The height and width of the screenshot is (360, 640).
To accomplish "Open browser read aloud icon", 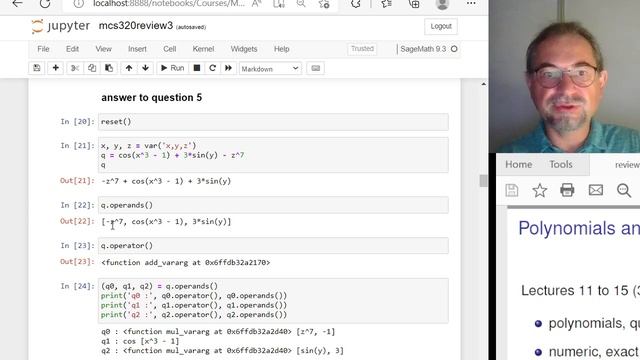I will tap(256, 4).
